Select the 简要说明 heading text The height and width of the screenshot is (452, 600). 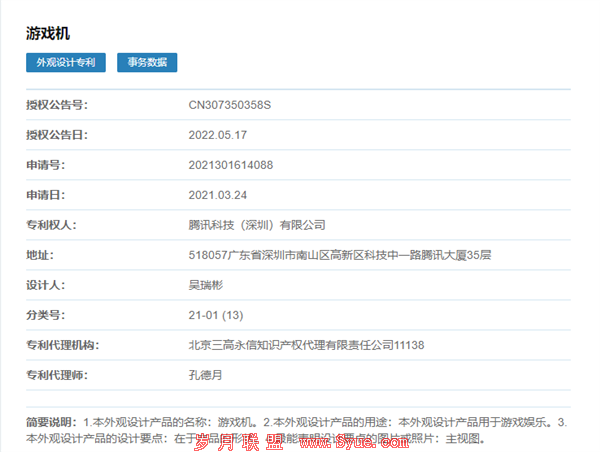click(51, 423)
